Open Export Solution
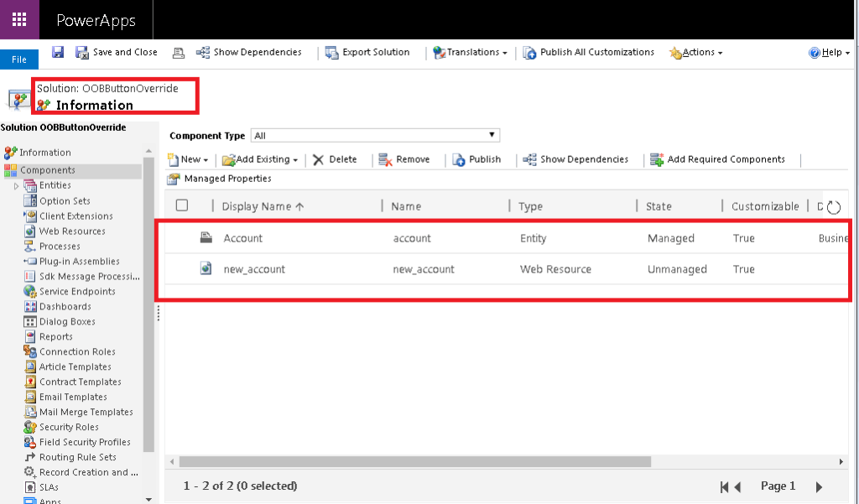The image size is (859, 504). tap(367, 52)
